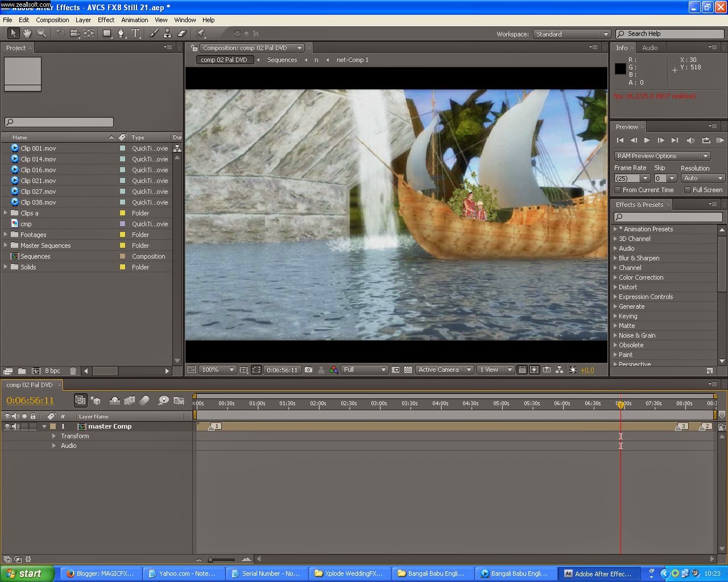728x582 pixels.
Task: Open the Workspace Standard dropdown
Action: click(x=572, y=34)
